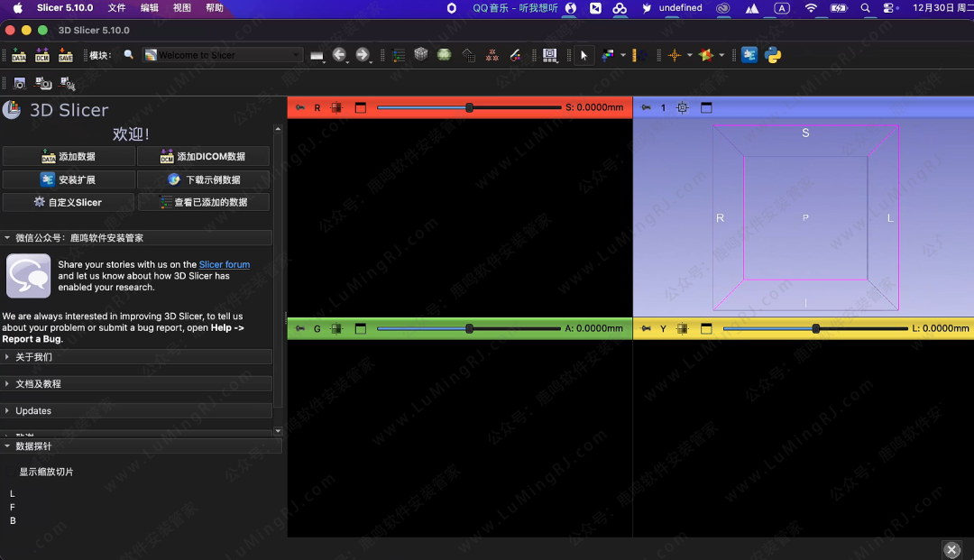Open the 视图 menu in the menu bar

181,7
